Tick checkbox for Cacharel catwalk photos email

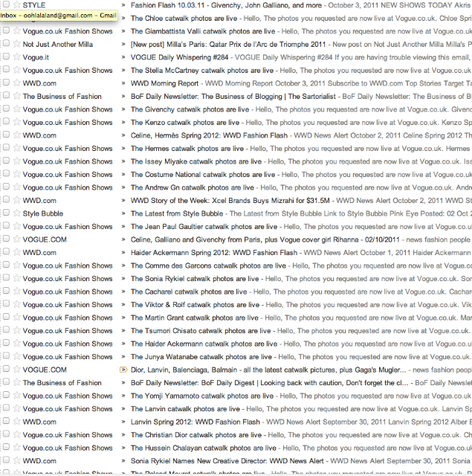click(x=6, y=291)
